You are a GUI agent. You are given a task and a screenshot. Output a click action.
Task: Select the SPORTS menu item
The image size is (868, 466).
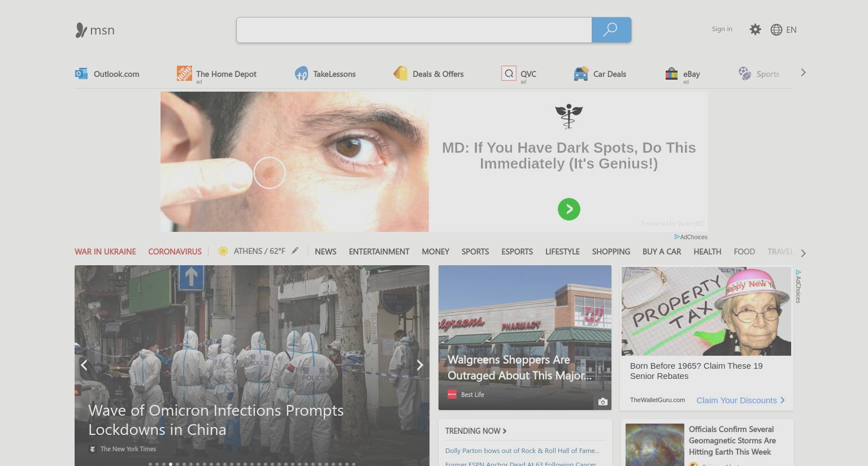[x=475, y=252]
